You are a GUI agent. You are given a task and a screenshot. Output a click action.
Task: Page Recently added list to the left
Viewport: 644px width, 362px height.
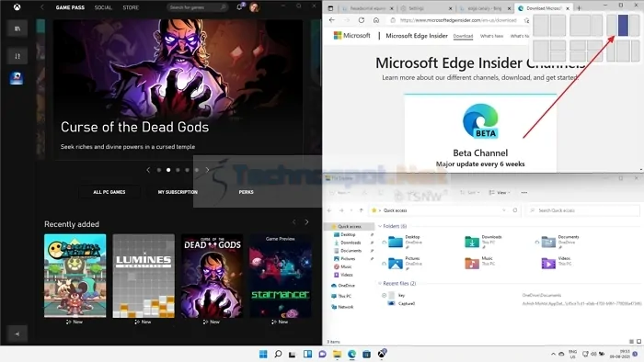(294, 222)
